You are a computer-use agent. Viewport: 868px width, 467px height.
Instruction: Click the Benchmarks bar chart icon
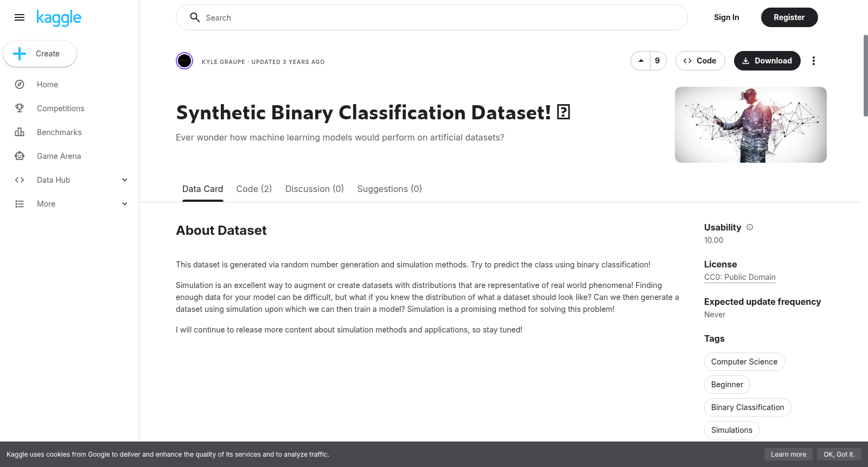pyautogui.click(x=20, y=132)
